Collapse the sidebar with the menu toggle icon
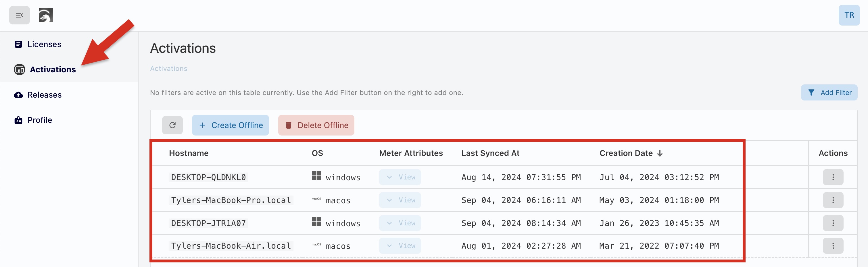This screenshot has width=868, height=267. click(x=19, y=15)
